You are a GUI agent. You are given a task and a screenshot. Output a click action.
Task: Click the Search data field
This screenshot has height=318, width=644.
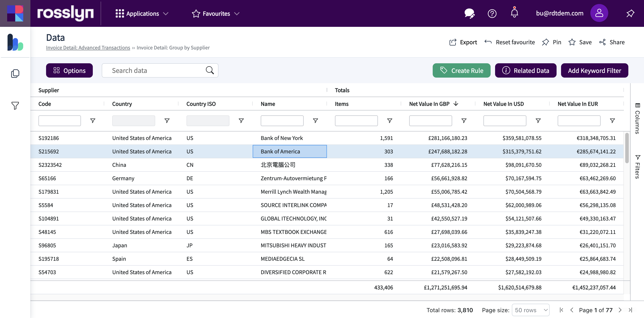(160, 70)
